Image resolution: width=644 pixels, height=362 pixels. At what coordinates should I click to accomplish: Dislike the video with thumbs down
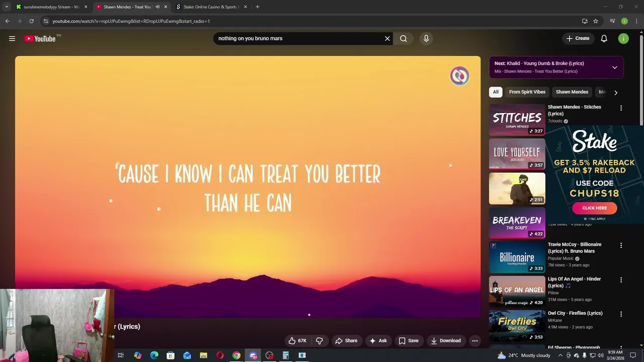click(319, 340)
